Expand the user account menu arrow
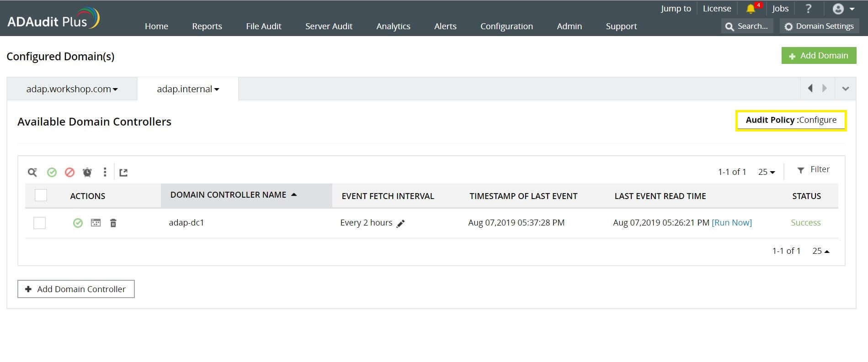The height and width of the screenshot is (362, 868). click(x=852, y=9)
